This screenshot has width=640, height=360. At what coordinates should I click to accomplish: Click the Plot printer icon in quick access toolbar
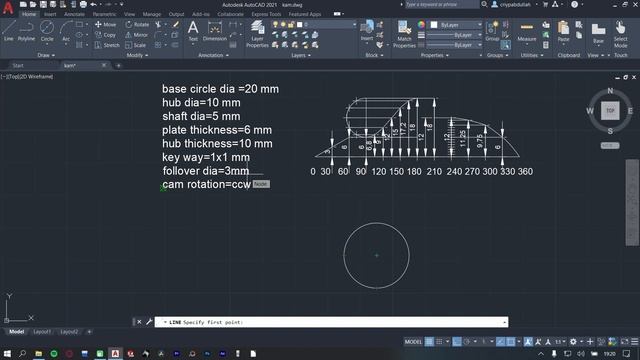83,4
